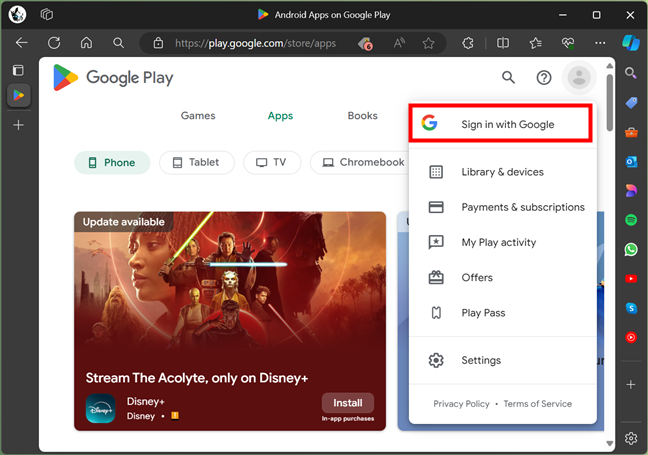Open the Play Pass menu item

[503, 313]
